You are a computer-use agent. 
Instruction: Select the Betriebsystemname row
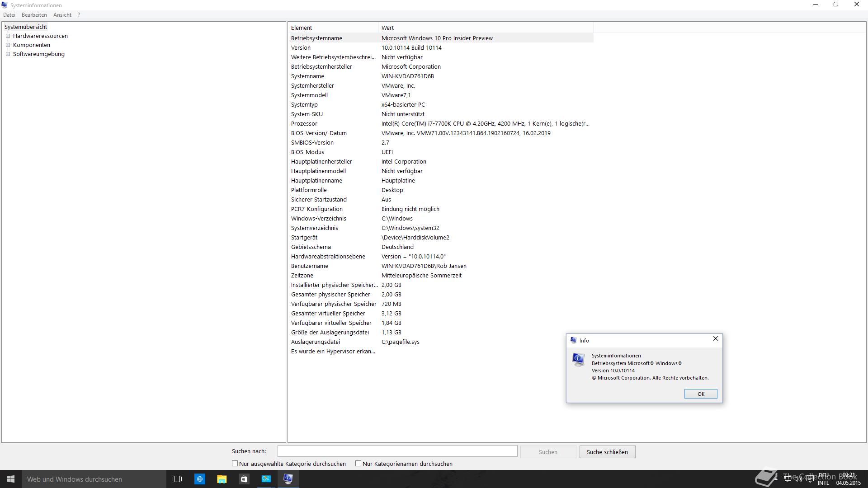(441, 38)
